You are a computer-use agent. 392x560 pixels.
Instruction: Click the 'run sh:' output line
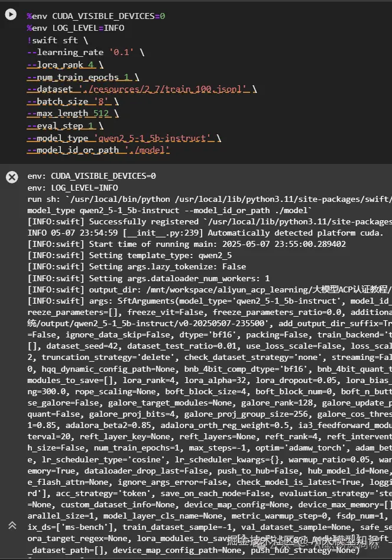[210, 199]
